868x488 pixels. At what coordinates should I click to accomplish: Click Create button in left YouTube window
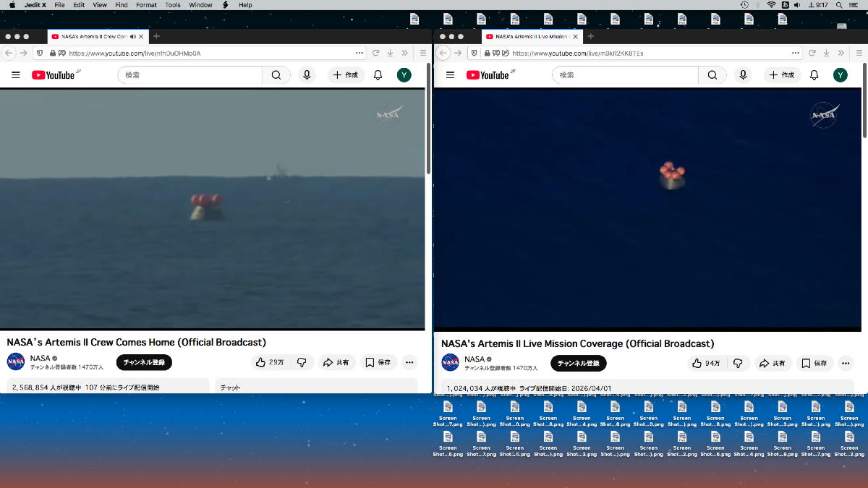(x=346, y=75)
